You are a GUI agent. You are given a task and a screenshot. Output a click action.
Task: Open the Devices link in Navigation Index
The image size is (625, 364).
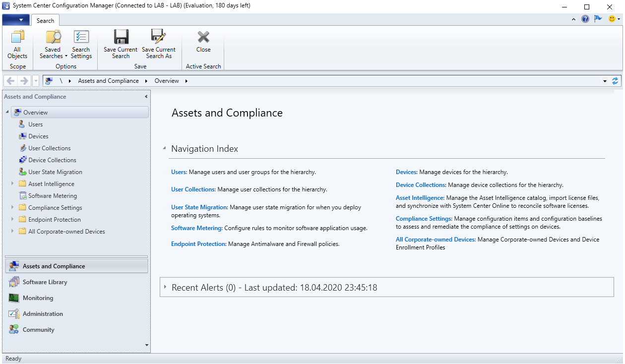(x=406, y=172)
